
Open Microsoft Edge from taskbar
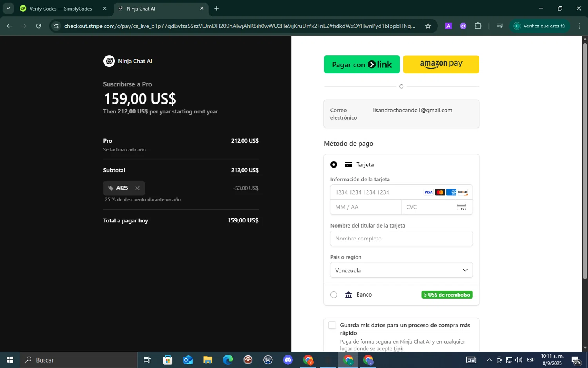(228, 360)
